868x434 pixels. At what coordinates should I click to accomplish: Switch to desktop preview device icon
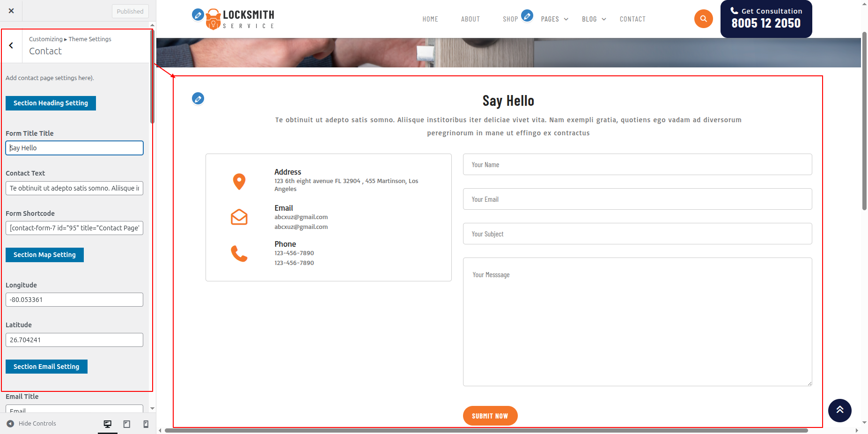pos(108,424)
